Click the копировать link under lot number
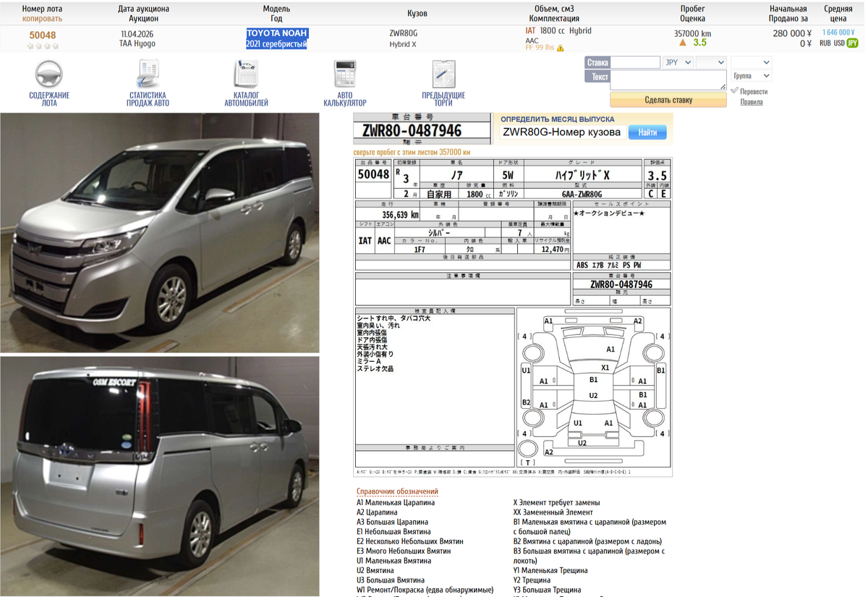 [42, 19]
